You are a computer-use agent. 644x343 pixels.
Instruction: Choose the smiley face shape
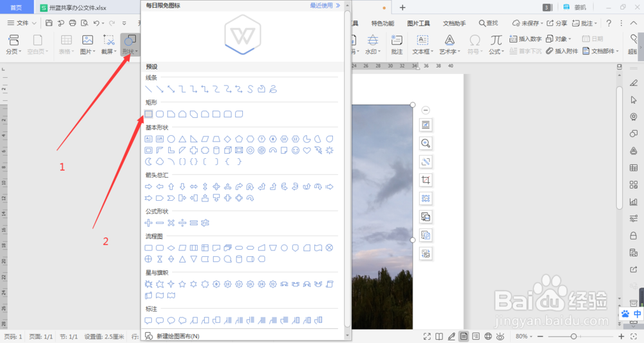pyautogui.click(x=296, y=150)
